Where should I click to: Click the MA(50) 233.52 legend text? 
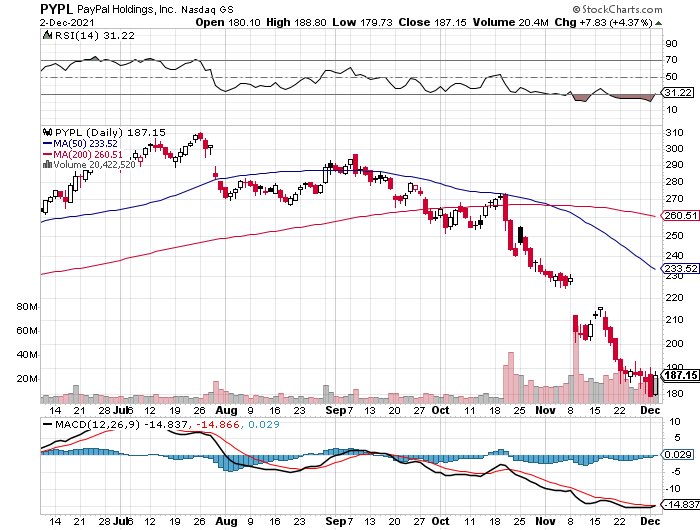click(x=85, y=144)
